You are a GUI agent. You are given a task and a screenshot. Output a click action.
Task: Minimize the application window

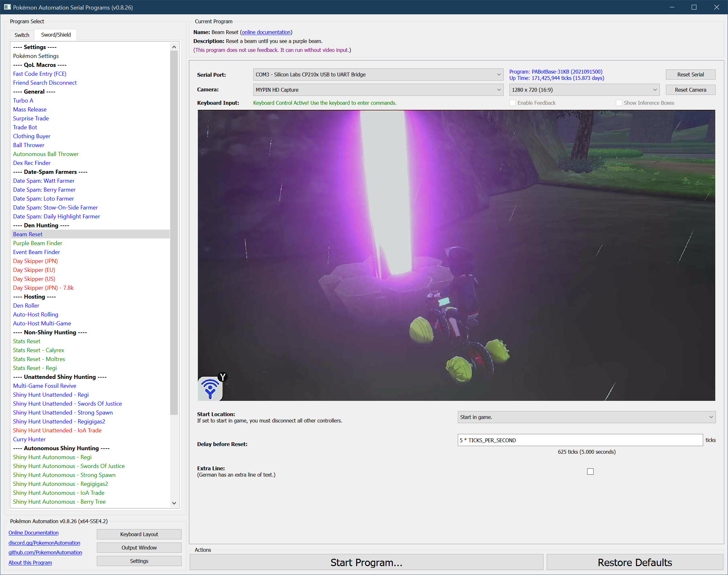[x=672, y=7]
